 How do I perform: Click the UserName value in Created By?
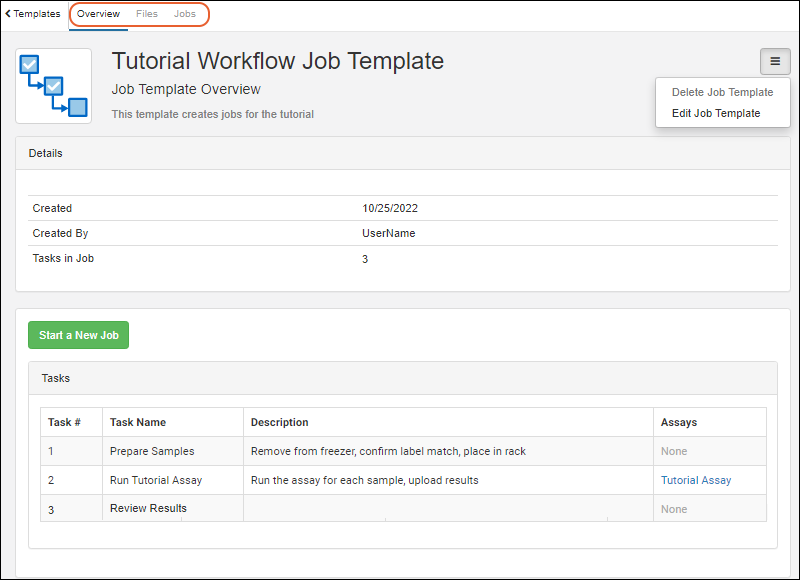pyautogui.click(x=388, y=233)
